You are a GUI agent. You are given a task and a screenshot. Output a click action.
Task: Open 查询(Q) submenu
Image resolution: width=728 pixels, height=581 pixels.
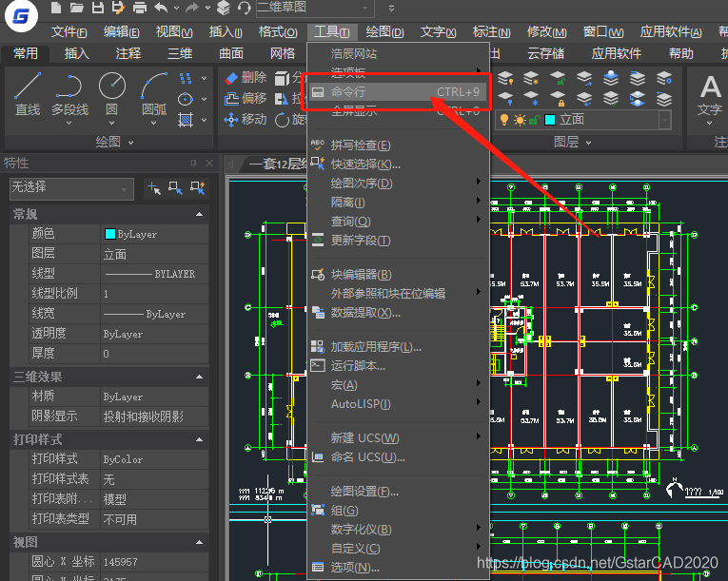(x=398, y=222)
